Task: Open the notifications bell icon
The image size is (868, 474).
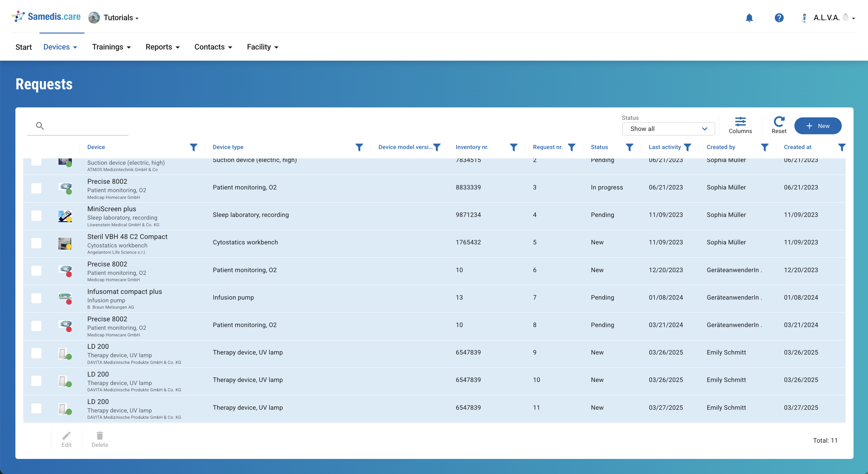Action: [749, 18]
